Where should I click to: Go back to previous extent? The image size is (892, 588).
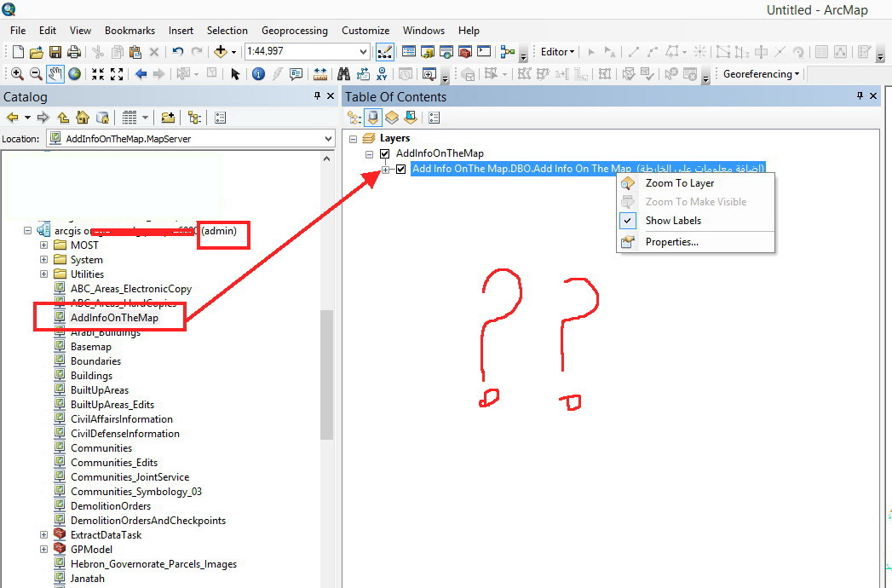(x=141, y=74)
